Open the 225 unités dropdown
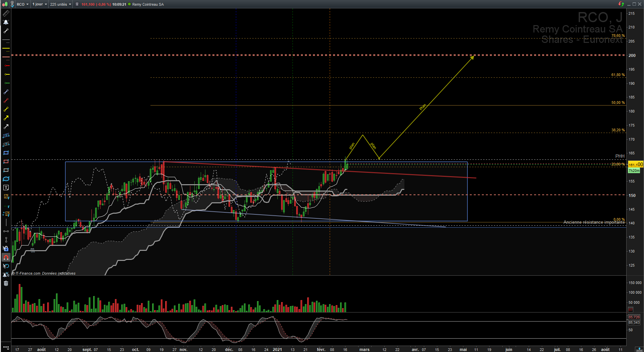 coord(60,4)
